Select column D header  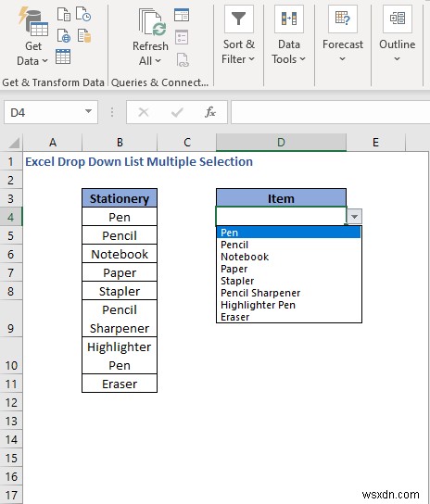pos(281,142)
